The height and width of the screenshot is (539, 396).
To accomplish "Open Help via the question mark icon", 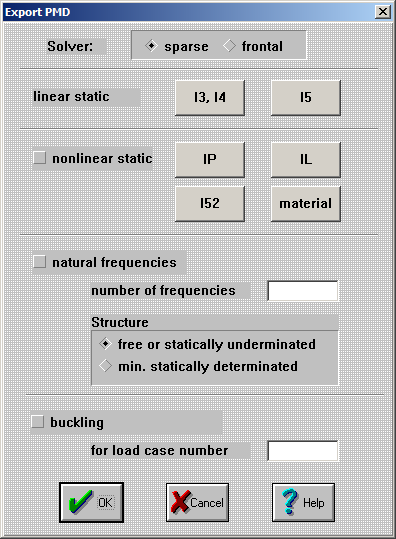I will tap(303, 502).
